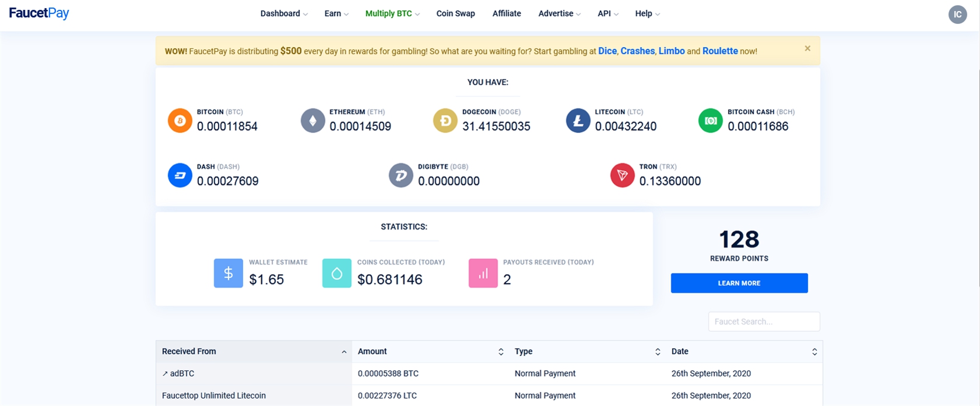Open the Dice gambling link

pyautogui.click(x=607, y=51)
